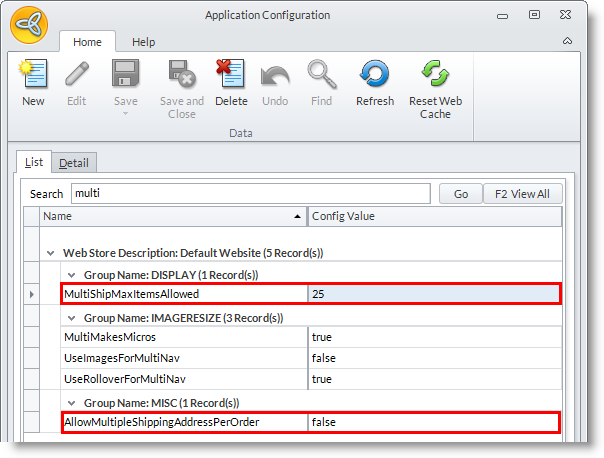Select the AllowMultipleShippingAddressPerOrder row
The height and width of the screenshot is (458, 604).
click(x=185, y=422)
